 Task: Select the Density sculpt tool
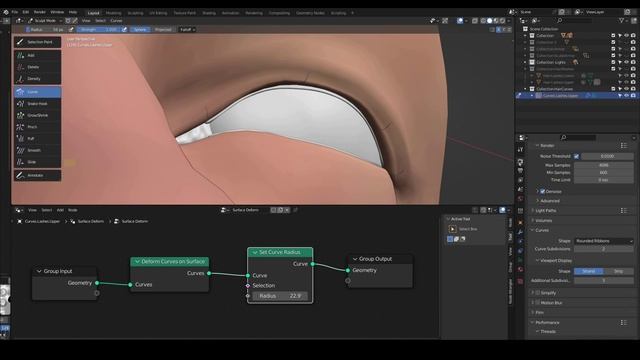click(x=37, y=78)
